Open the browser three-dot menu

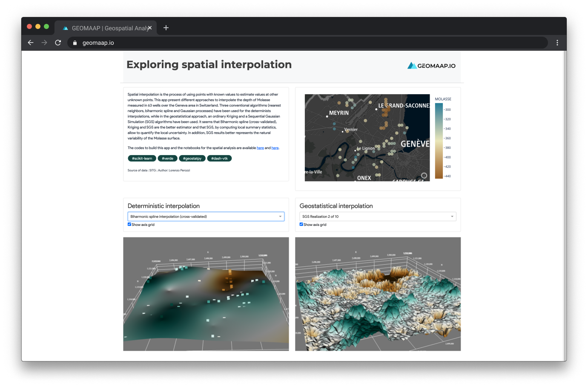coord(557,43)
